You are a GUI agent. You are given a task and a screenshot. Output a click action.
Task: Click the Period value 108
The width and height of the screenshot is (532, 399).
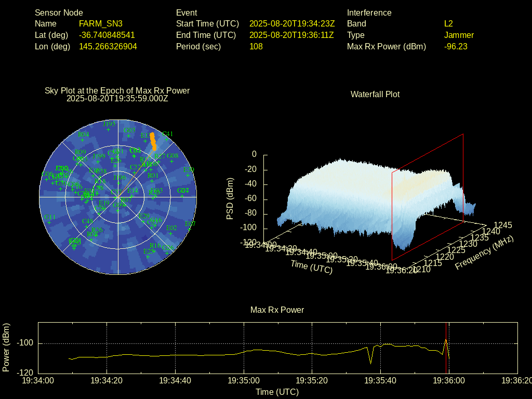point(256,46)
